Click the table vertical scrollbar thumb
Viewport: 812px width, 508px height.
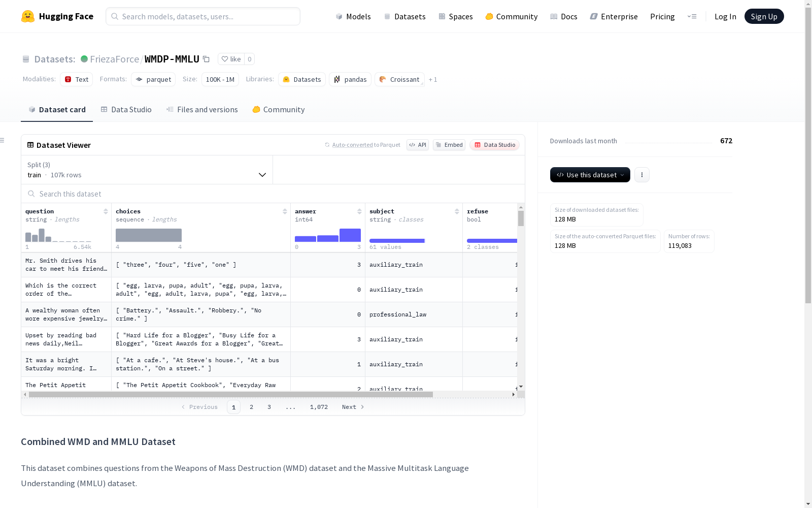(521, 218)
